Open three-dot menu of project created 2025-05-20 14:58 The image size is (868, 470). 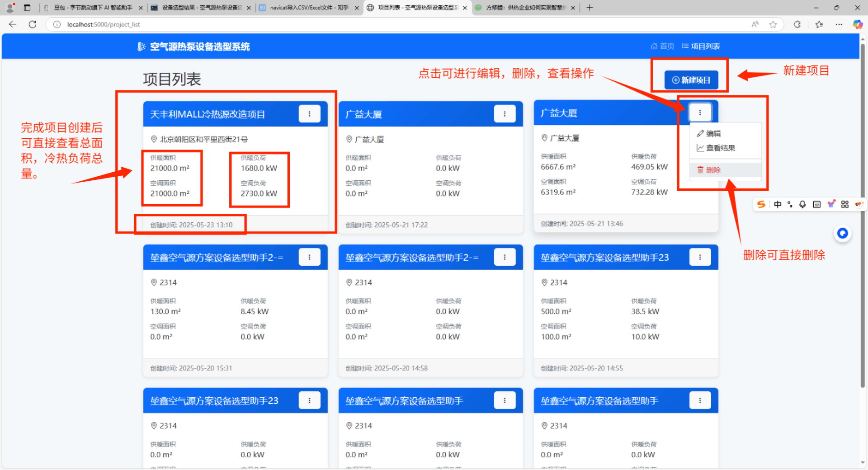[x=505, y=257]
